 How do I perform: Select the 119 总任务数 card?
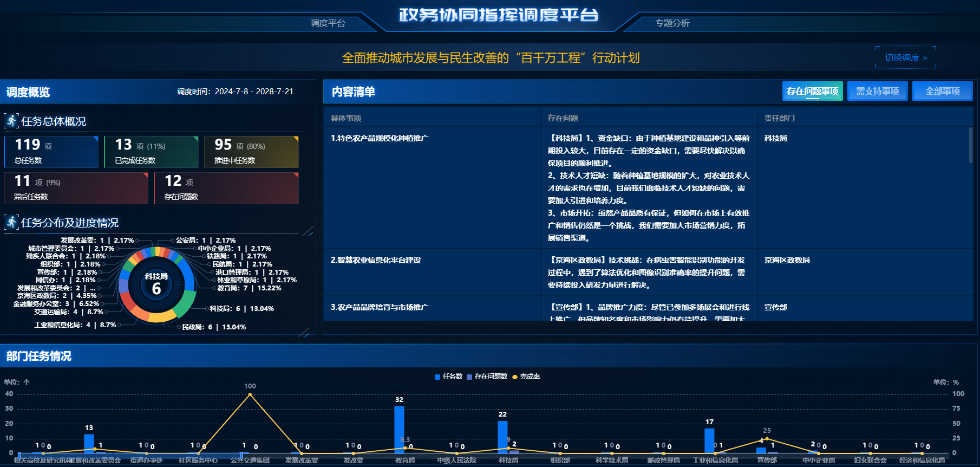tap(51, 152)
